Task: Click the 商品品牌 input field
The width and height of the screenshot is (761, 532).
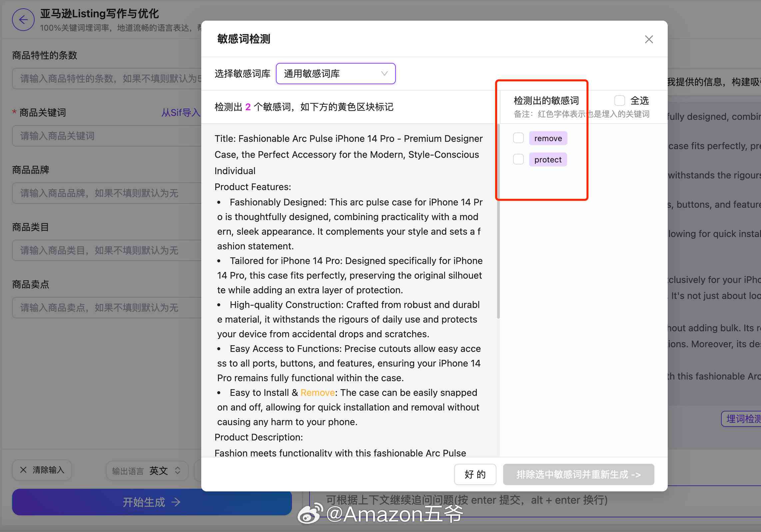Action: [107, 193]
